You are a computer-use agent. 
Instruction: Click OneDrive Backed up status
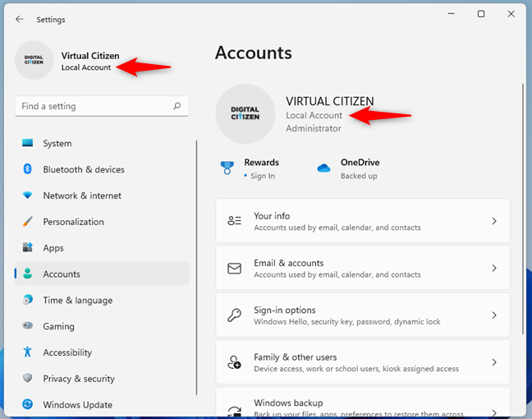tap(359, 176)
